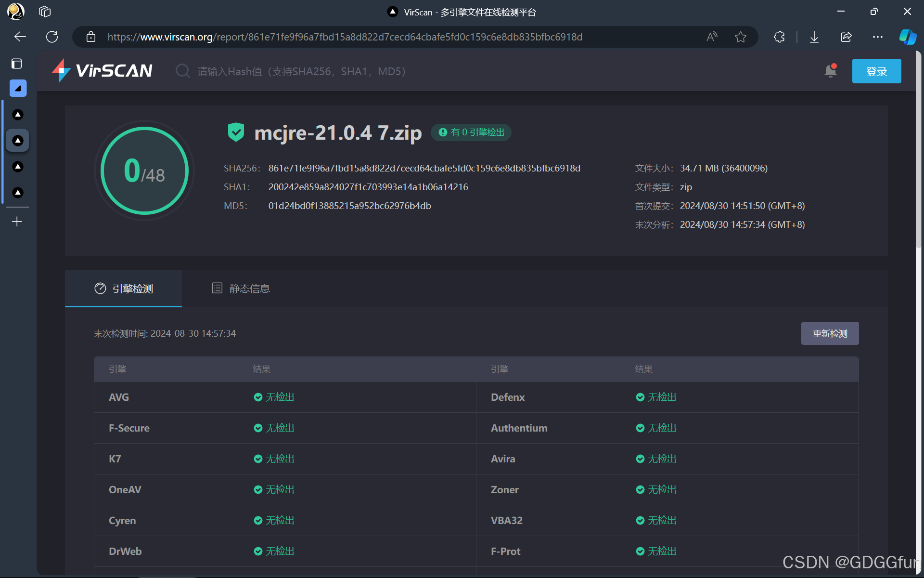Image resolution: width=924 pixels, height=578 pixels.
Task: Open the browser extensions puzzle icon
Action: 780,37
